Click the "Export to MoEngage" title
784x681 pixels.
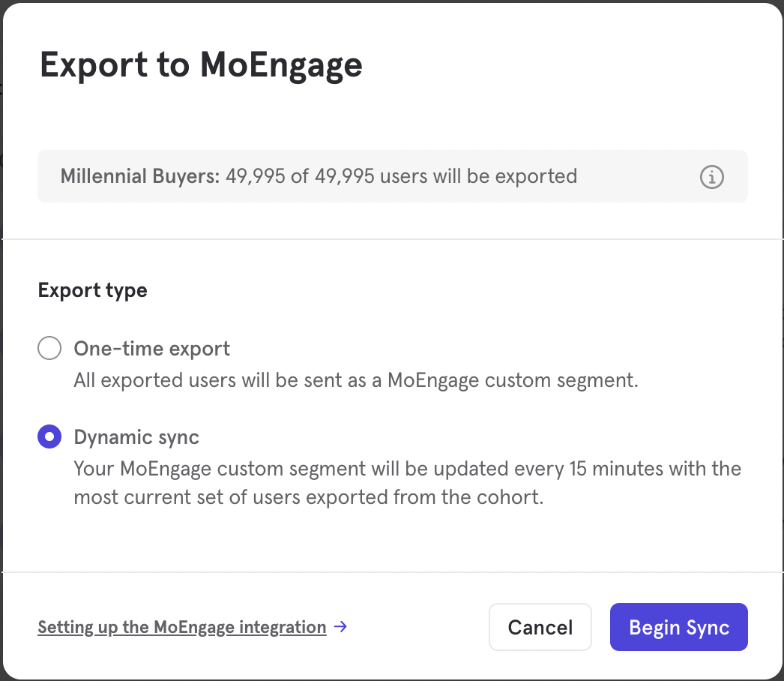201,65
